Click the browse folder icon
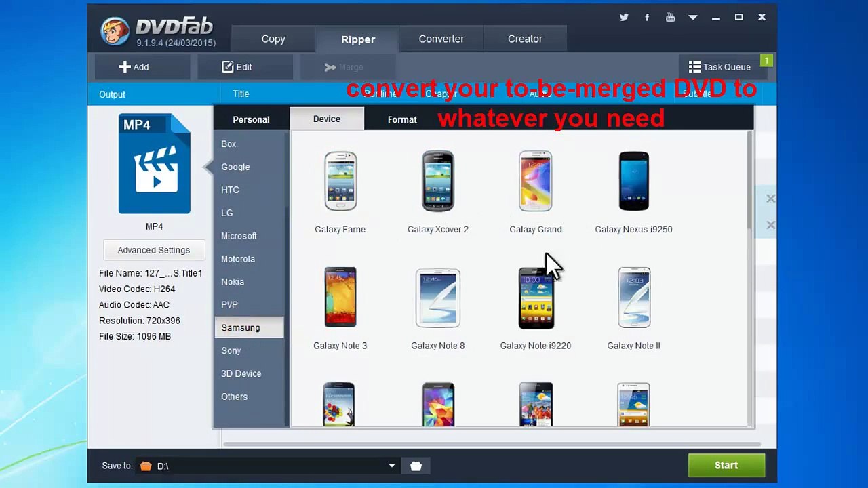868x488 pixels. click(416, 466)
